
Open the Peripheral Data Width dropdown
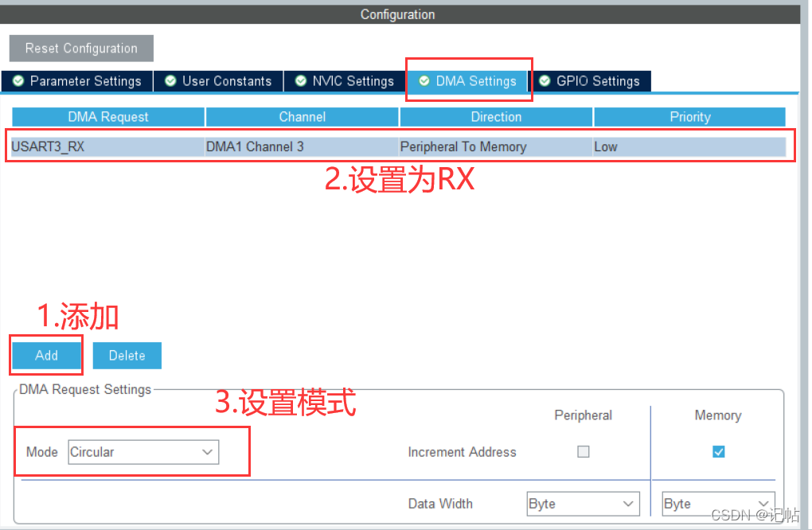583,504
